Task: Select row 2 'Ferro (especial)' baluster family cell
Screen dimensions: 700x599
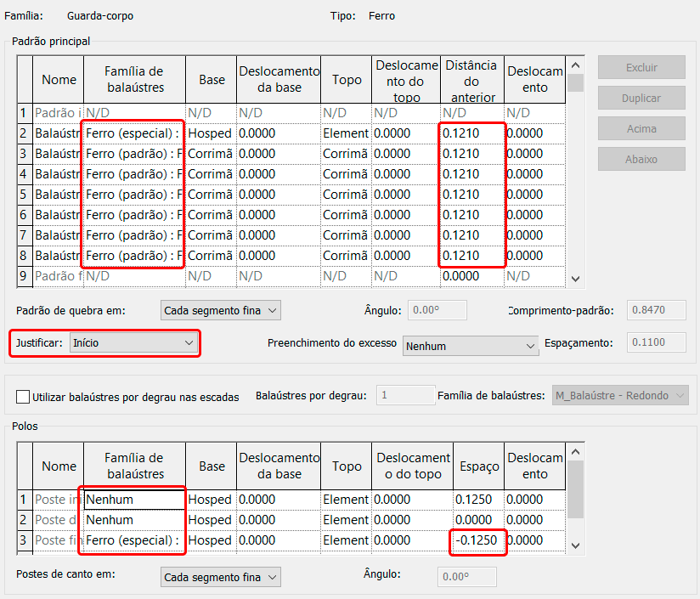Action: 133,133
